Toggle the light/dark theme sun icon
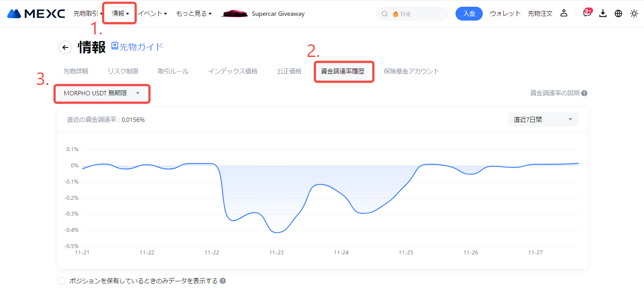Screen dimensions: 644x288 coord(634,13)
